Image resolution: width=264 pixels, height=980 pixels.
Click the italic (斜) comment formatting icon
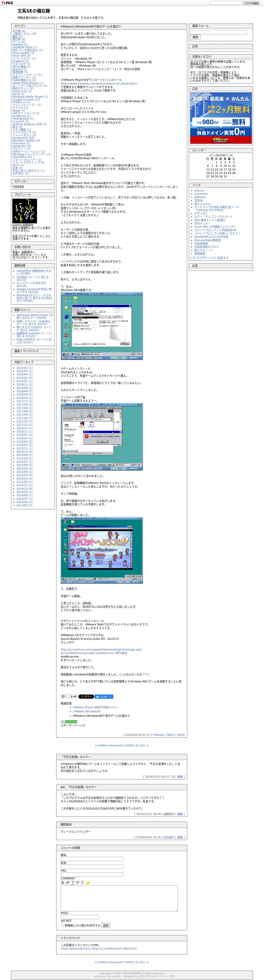coord(68,883)
